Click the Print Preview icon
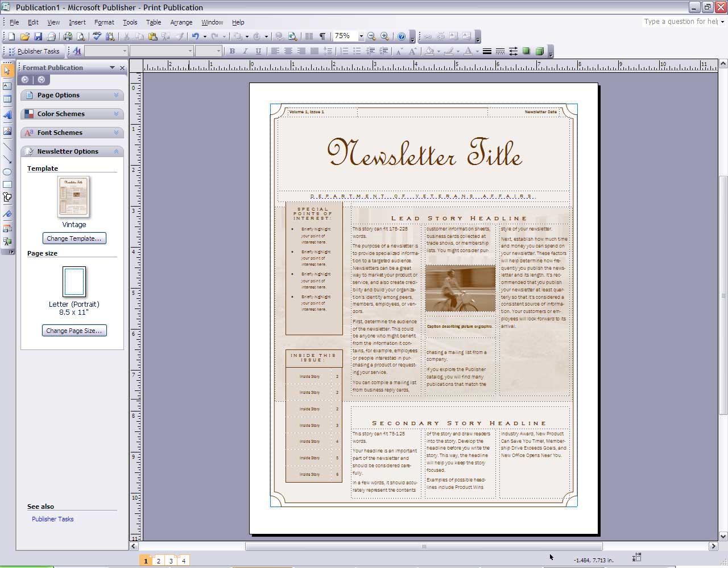This screenshot has height=568, width=728. 81,36
